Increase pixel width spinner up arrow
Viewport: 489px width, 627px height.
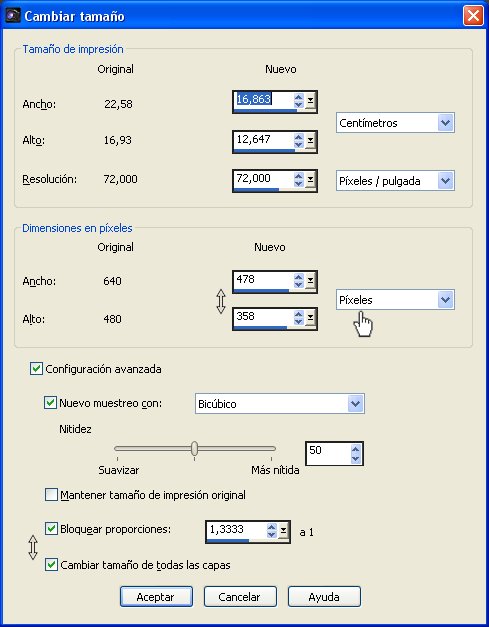pyautogui.click(x=299, y=277)
